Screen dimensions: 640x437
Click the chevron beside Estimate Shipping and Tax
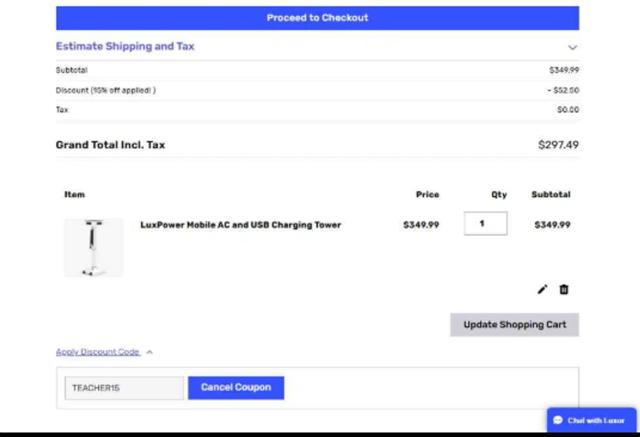pos(572,47)
